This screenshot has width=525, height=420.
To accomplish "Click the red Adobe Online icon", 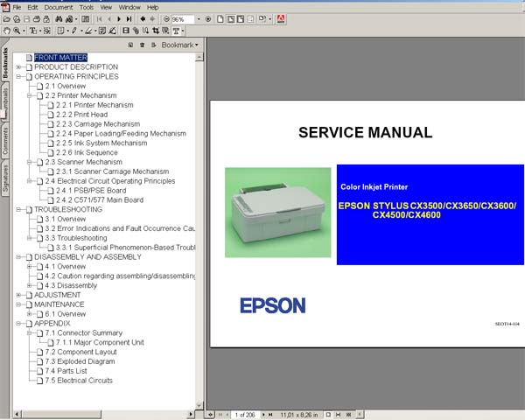I will (x=281, y=19).
